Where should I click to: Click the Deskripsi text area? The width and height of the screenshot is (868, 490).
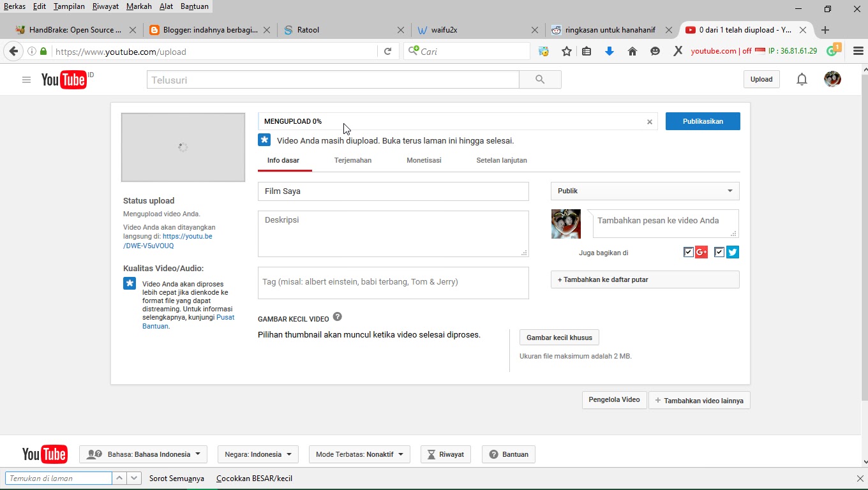click(393, 234)
